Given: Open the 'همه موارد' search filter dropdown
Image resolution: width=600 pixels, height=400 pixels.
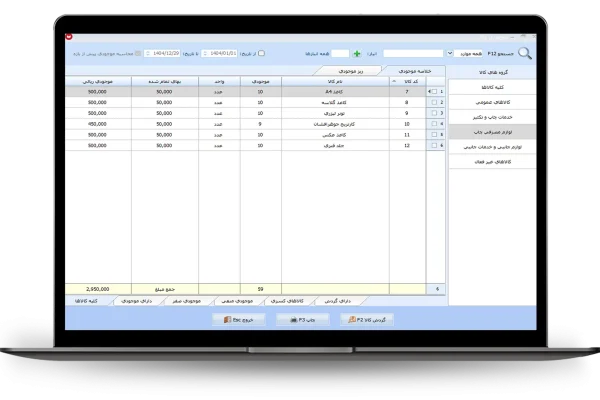Looking at the screenshot, I should coord(450,53).
